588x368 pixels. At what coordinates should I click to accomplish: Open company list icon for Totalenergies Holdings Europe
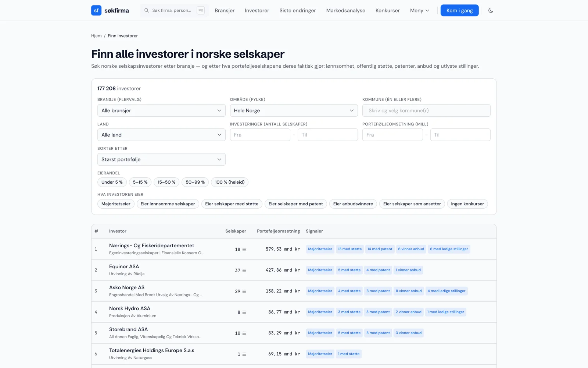click(244, 354)
